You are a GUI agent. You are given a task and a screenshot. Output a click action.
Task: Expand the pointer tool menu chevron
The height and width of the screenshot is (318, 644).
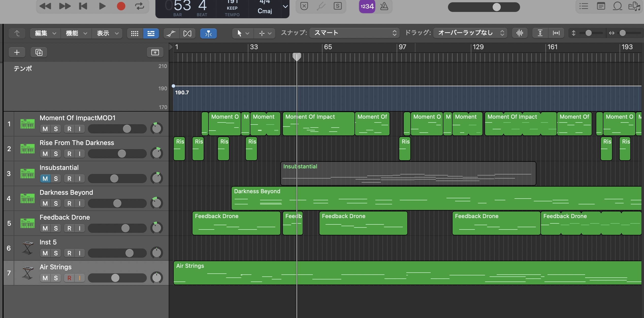pos(247,33)
